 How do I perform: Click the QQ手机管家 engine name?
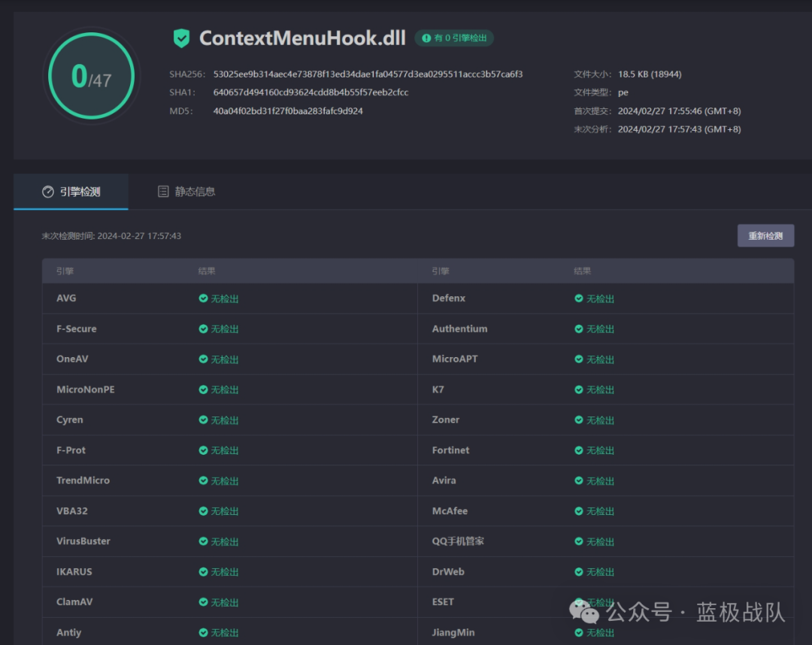pyautogui.click(x=458, y=541)
